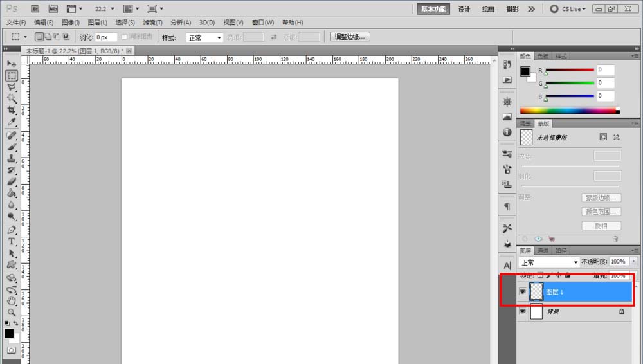Image resolution: width=643 pixels, height=364 pixels.
Task: Open the zoom level 22.2 dropdown
Action: coord(113,8)
